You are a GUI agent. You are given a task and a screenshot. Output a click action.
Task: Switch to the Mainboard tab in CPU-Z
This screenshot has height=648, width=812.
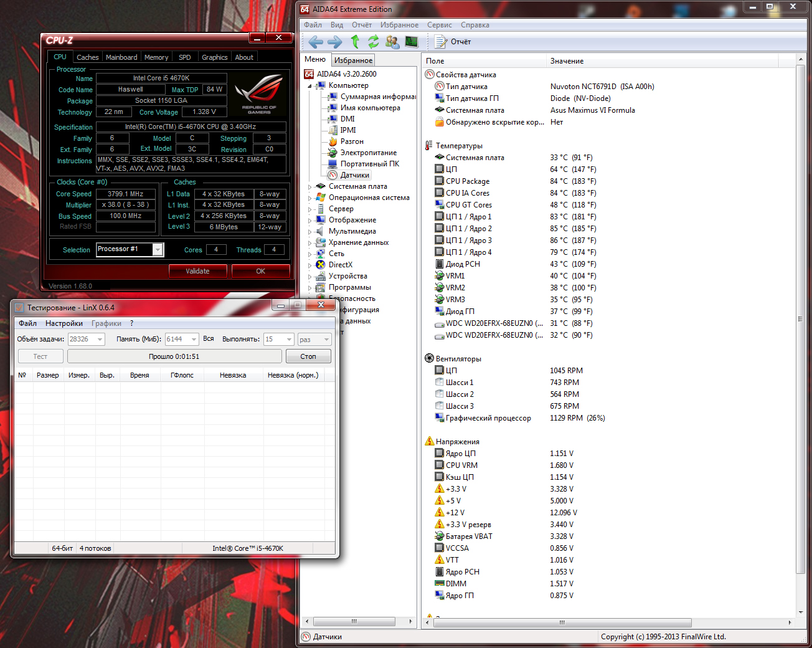pos(121,57)
